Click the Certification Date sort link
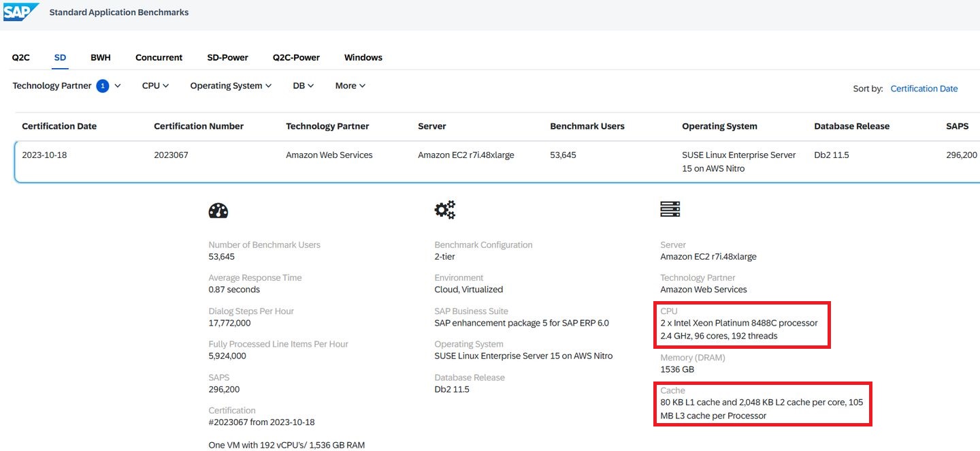The width and height of the screenshot is (980, 451). coord(924,89)
